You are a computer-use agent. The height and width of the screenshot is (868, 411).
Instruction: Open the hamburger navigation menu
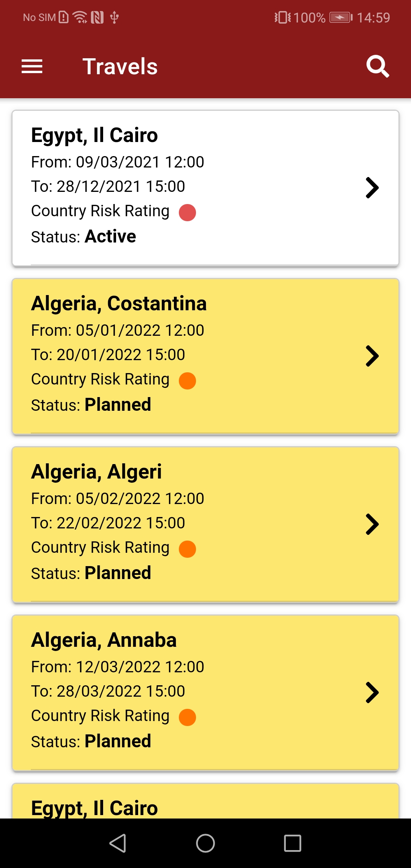tap(32, 67)
